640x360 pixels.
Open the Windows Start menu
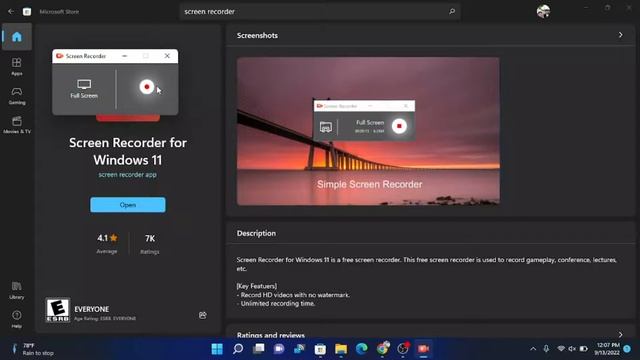(217, 349)
